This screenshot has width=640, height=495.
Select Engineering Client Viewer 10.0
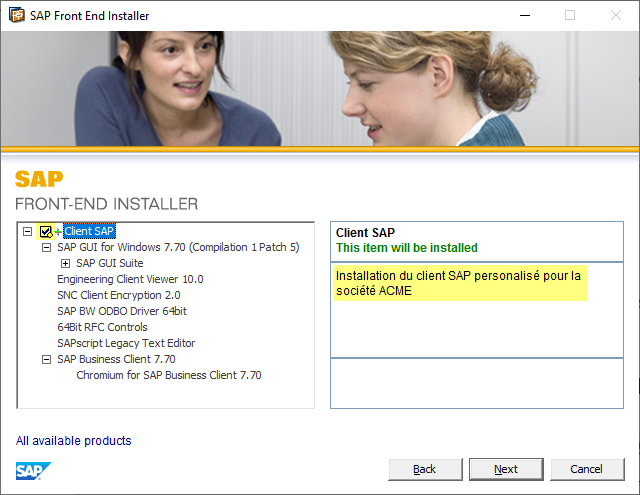[x=130, y=279]
